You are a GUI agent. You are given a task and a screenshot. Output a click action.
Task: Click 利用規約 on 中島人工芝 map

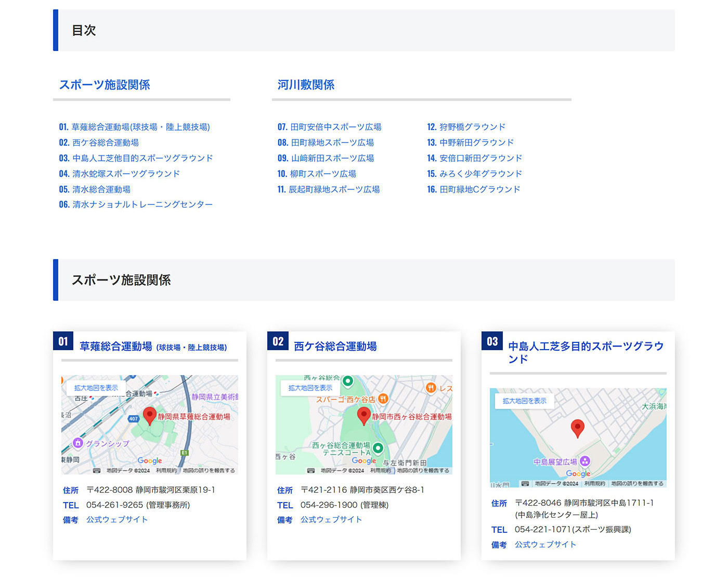[594, 483]
